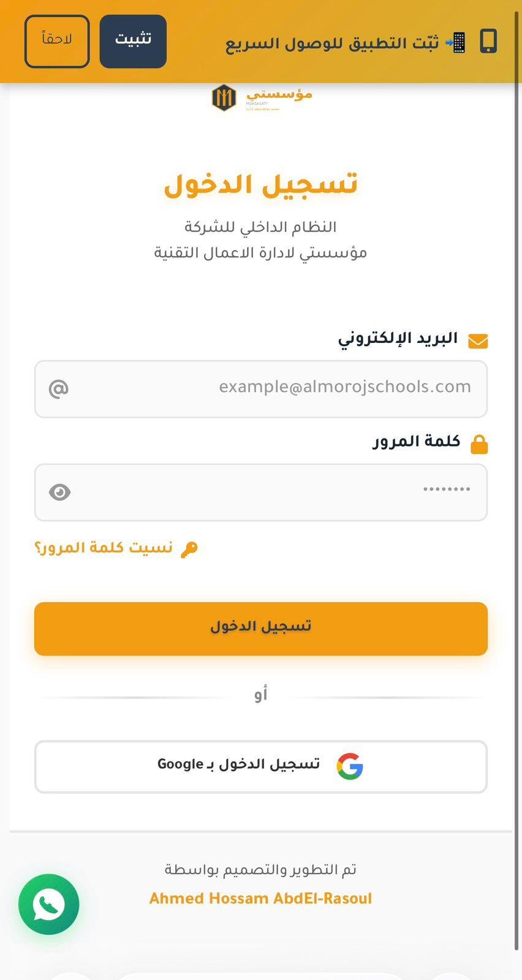Open WhatsApp chat via the green floating icon

click(x=48, y=904)
